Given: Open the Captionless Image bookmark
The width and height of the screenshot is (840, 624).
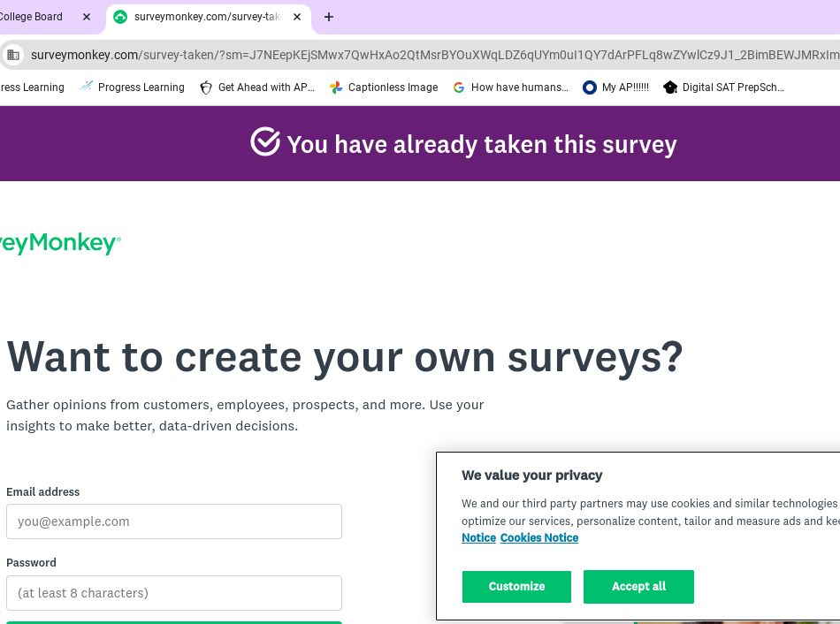Looking at the screenshot, I should [384, 88].
